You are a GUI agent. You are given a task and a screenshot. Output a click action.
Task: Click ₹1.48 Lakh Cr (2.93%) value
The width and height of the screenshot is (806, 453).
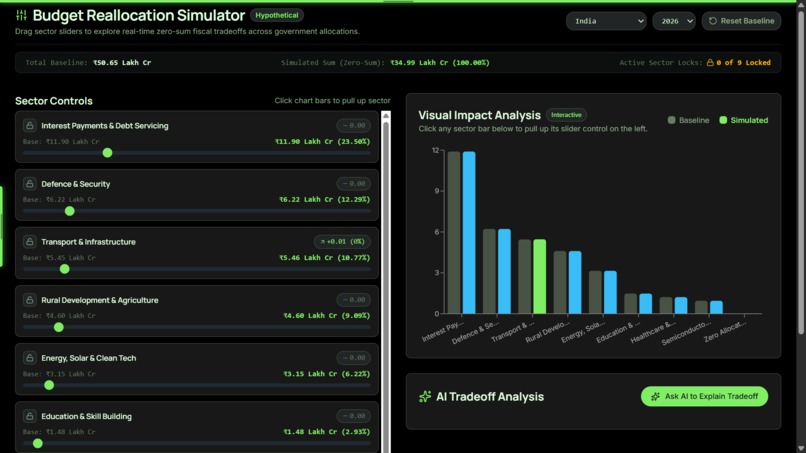(326, 432)
